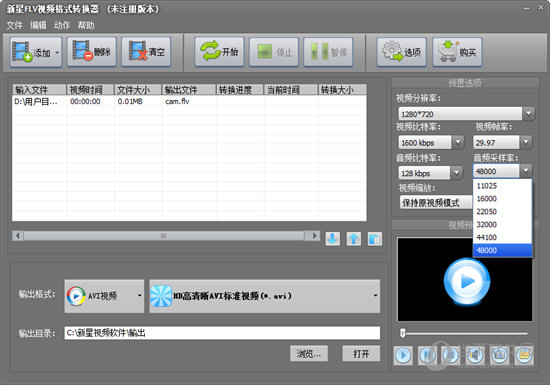The height and width of the screenshot is (385, 550).
Task: Click the stop button under preview
Action: [451, 356]
